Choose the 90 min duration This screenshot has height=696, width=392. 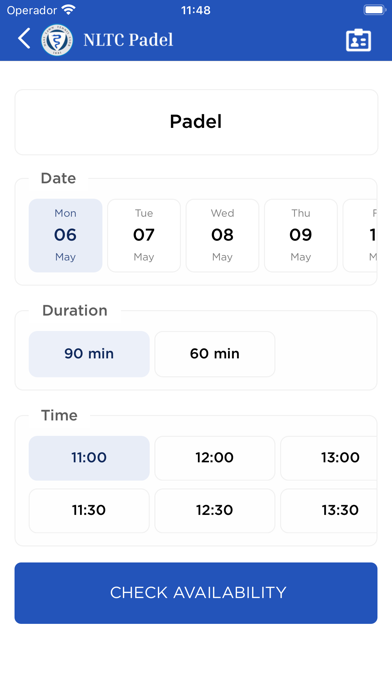pyautogui.click(x=89, y=354)
